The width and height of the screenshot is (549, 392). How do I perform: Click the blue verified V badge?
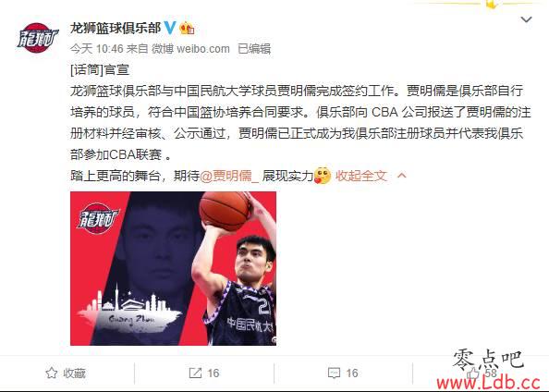click(170, 28)
